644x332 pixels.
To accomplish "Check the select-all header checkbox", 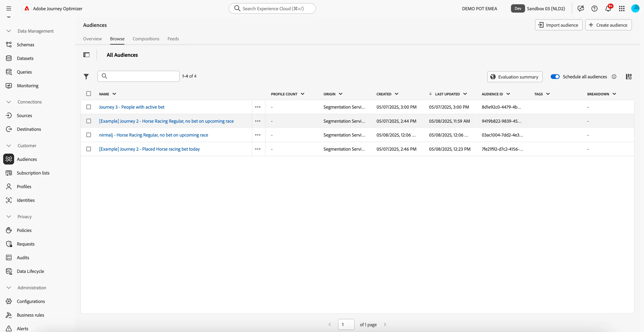I will [88, 94].
